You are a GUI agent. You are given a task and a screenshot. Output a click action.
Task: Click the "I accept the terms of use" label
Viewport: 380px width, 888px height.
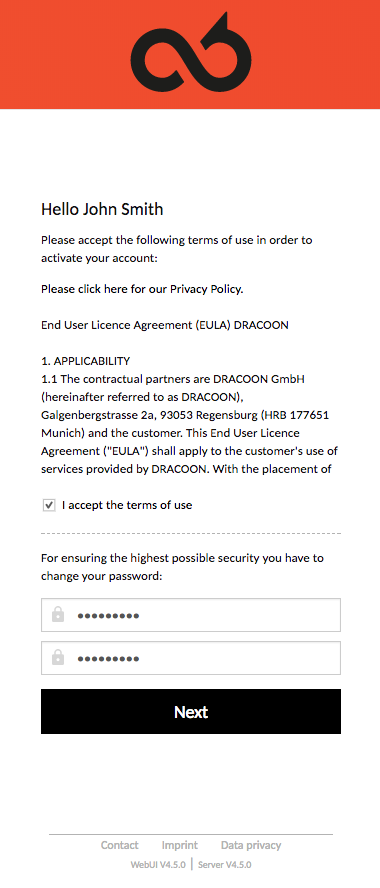(127, 505)
